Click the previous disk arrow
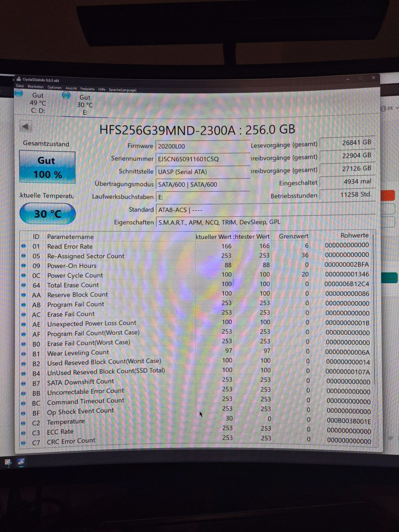Screen dimensions: 399x532 point(25,126)
